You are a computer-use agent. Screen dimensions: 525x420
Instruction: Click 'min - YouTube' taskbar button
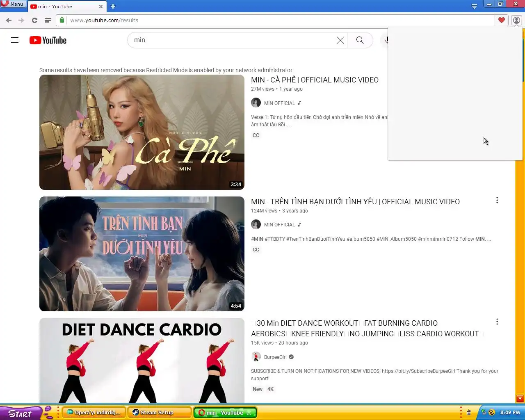(x=225, y=413)
